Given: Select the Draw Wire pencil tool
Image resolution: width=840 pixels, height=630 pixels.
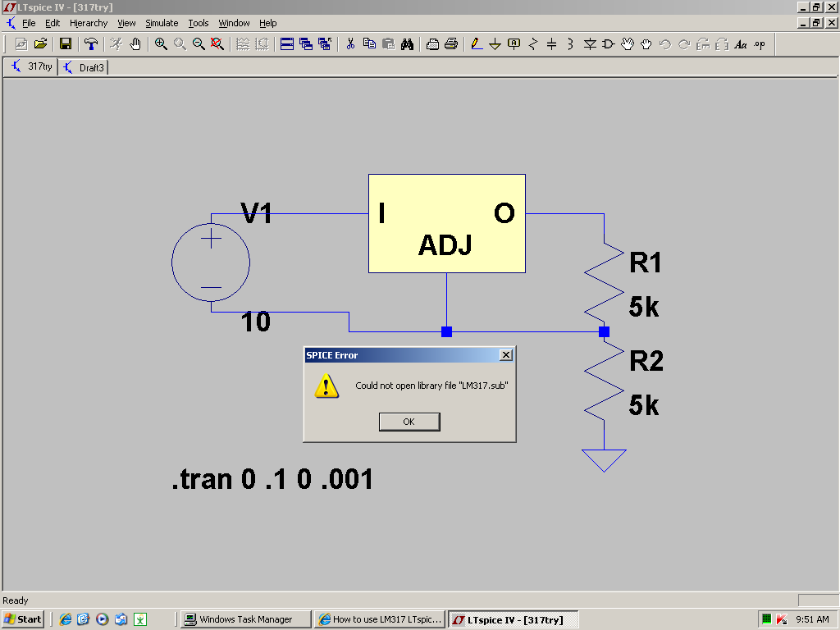Looking at the screenshot, I should pos(477,44).
